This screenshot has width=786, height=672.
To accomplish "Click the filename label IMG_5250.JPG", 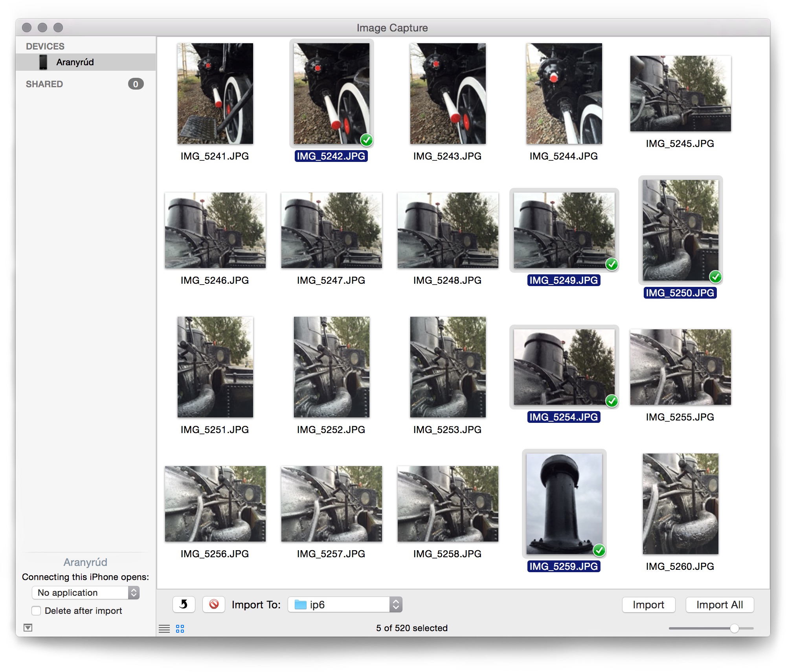I will coord(680,293).
